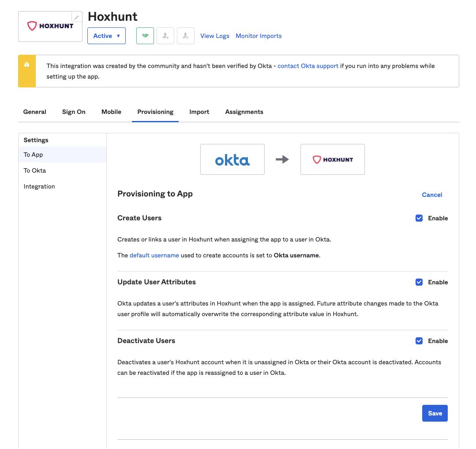Click the Settings sidebar header

(x=36, y=140)
